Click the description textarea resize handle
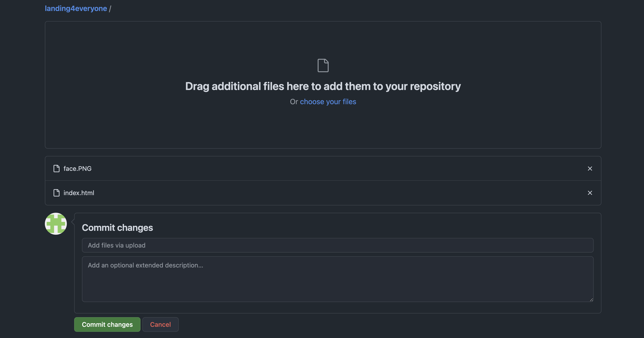Image resolution: width=644 pixels, height=338 pixels. [x=591, y=300]
